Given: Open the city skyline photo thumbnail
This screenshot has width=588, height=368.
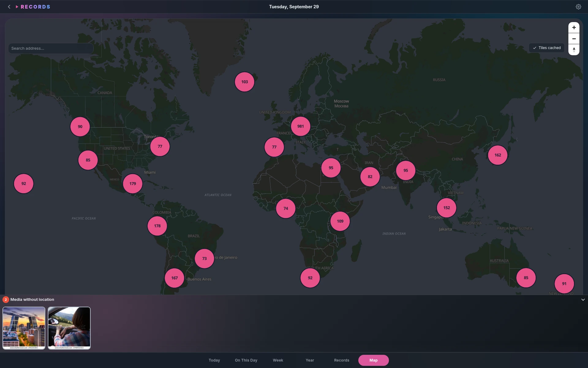Looking at the screenshot, I should tap(24, 328).
